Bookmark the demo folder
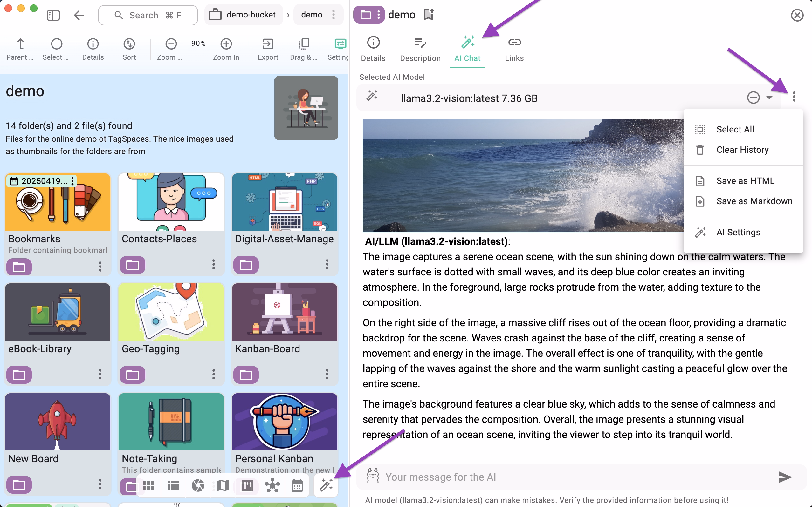 coord(428,14)
